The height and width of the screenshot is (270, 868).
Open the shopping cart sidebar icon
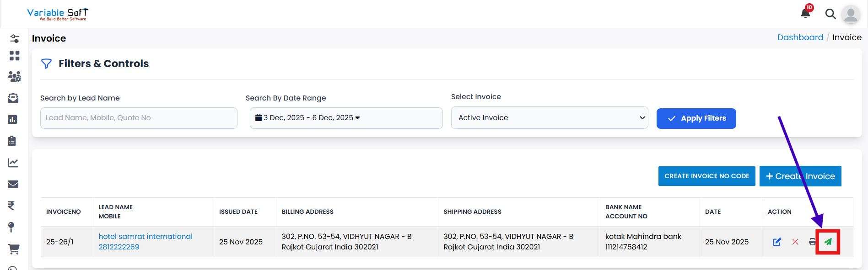pyautogui.click(x=14, y=249)
